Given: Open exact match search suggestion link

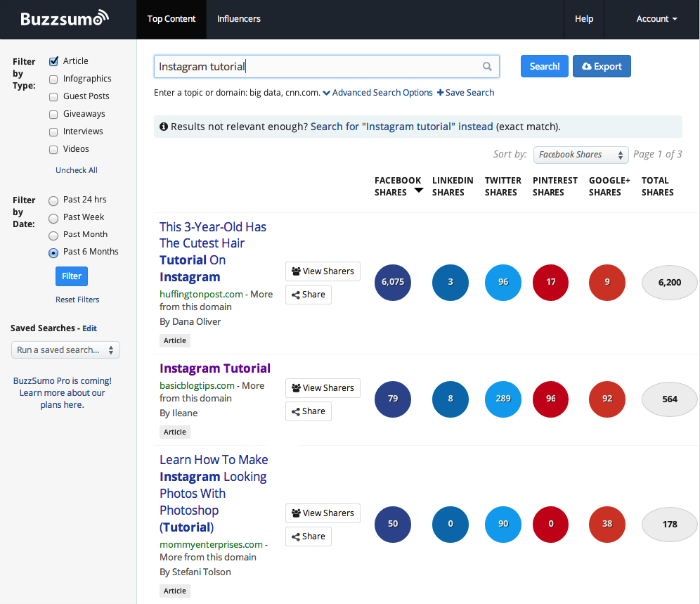Looking at the screenshot, I should pos(401,127).
